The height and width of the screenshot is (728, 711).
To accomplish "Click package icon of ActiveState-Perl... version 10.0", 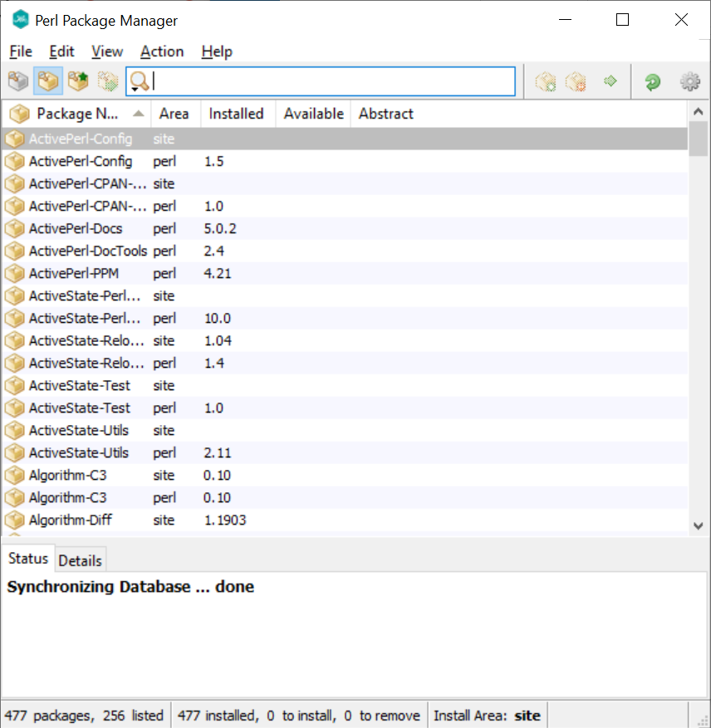I will (x=14, y=318).
